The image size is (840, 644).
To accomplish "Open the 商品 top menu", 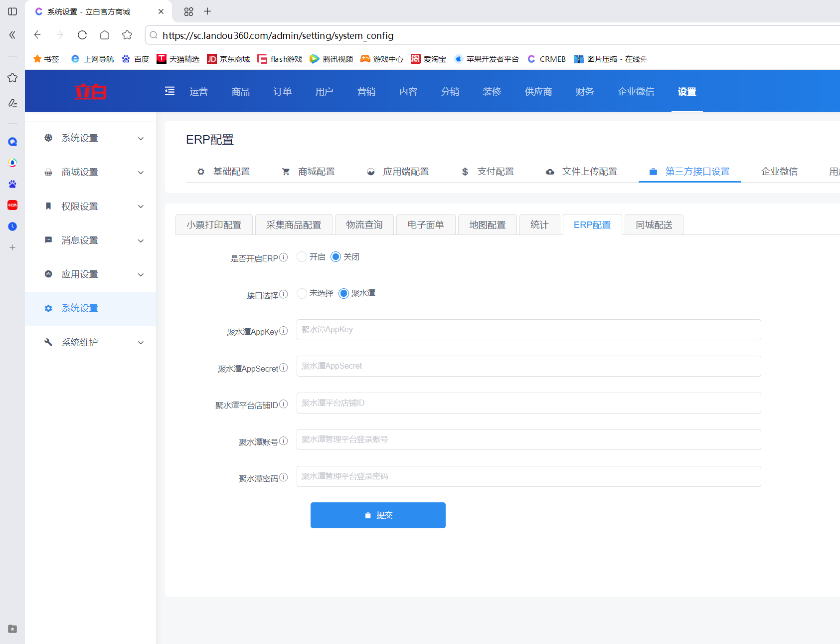I will tap(241, 91).
